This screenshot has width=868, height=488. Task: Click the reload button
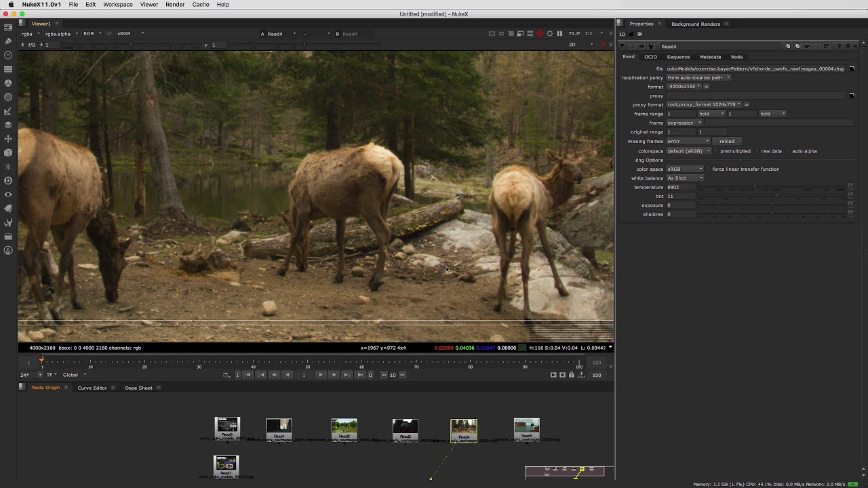727,142
